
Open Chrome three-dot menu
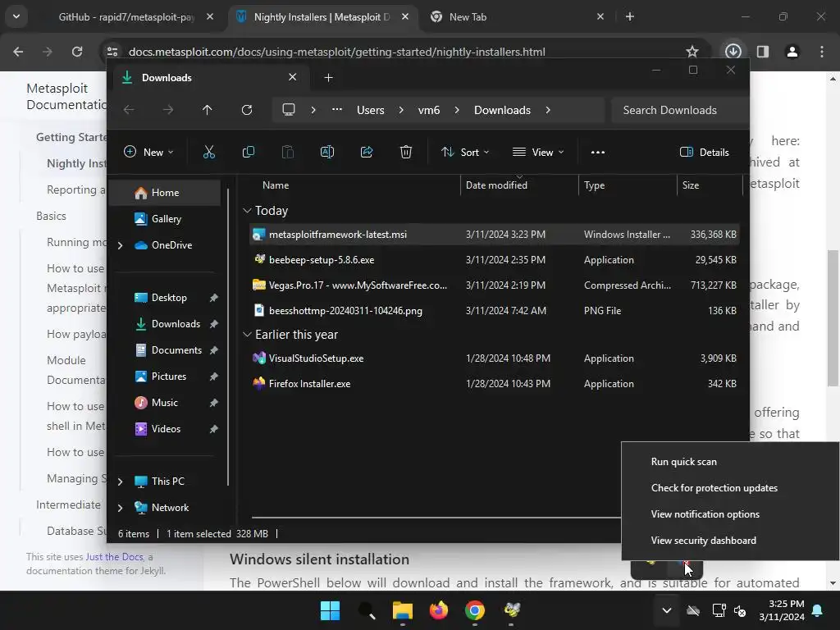coord(822,52)
